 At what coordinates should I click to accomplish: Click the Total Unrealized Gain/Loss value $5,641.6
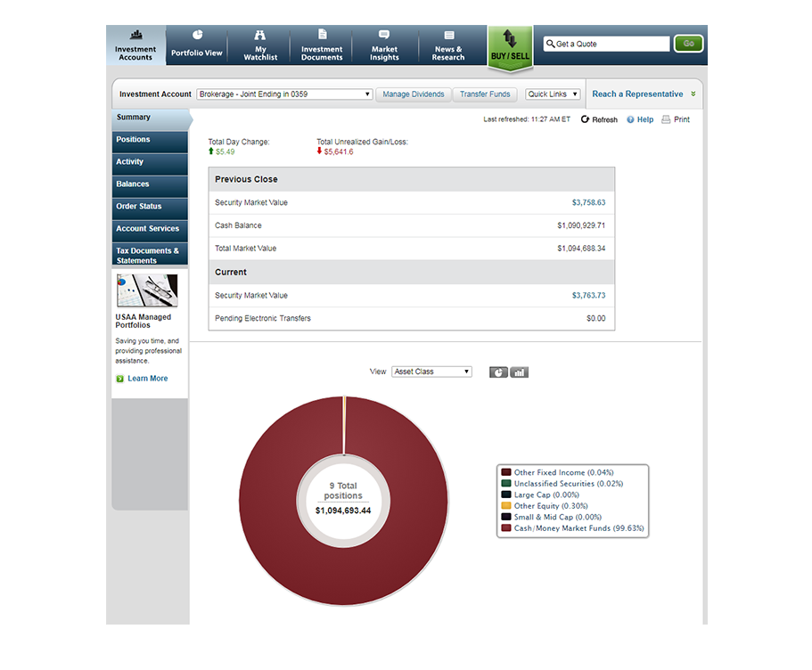pos(339,151)
